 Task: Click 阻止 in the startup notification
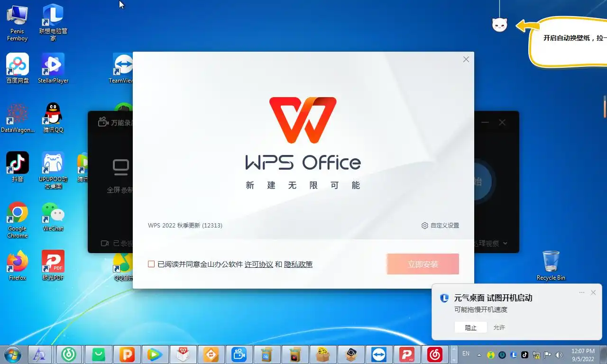(x=471, y=328)
